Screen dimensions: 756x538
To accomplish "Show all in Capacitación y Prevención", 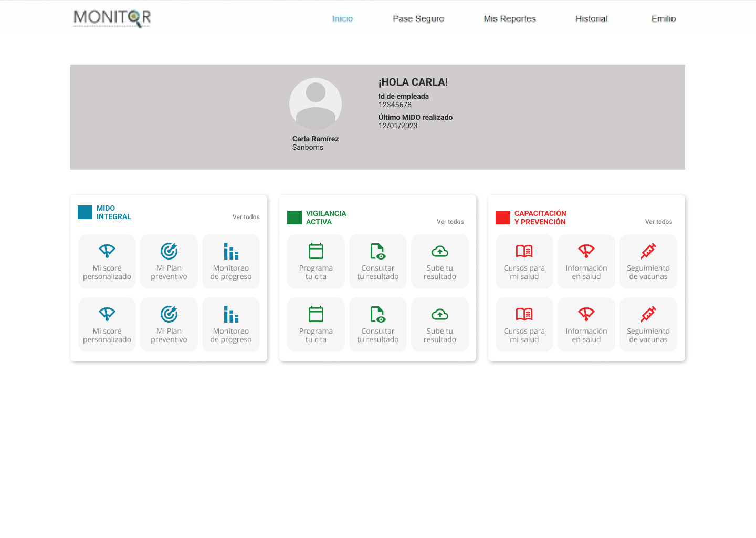I will [658, 222].
